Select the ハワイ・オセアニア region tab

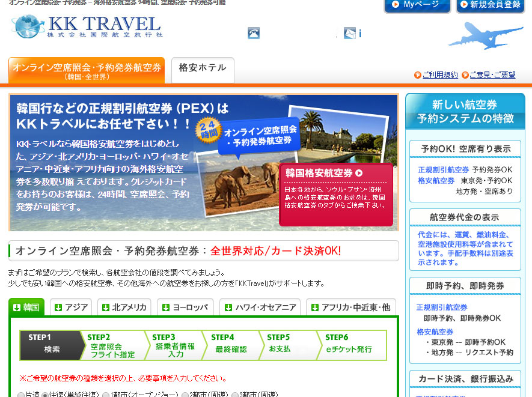[260, 307]
